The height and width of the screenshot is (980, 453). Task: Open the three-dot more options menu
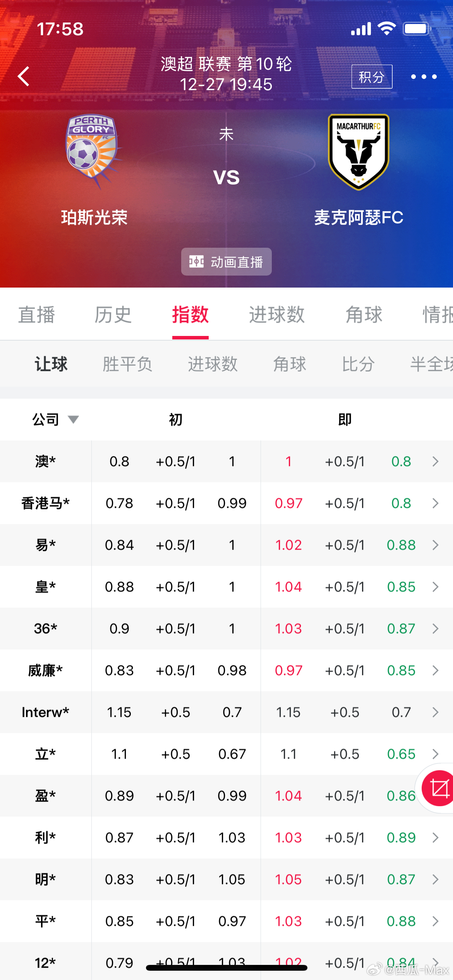tap(424, 77)
